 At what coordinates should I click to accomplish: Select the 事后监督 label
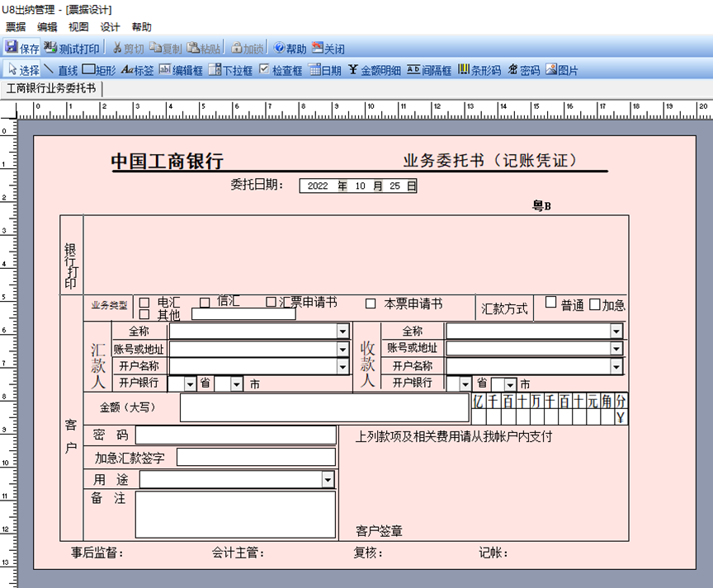click(97, 553)
